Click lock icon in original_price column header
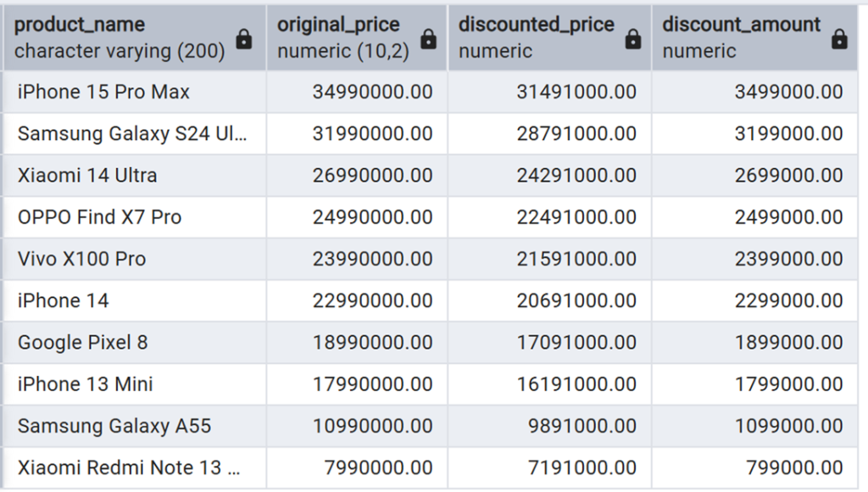 tap(429, 39)
